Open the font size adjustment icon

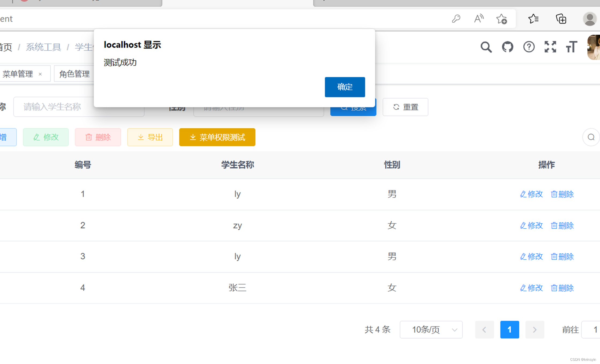coord(571,47)
